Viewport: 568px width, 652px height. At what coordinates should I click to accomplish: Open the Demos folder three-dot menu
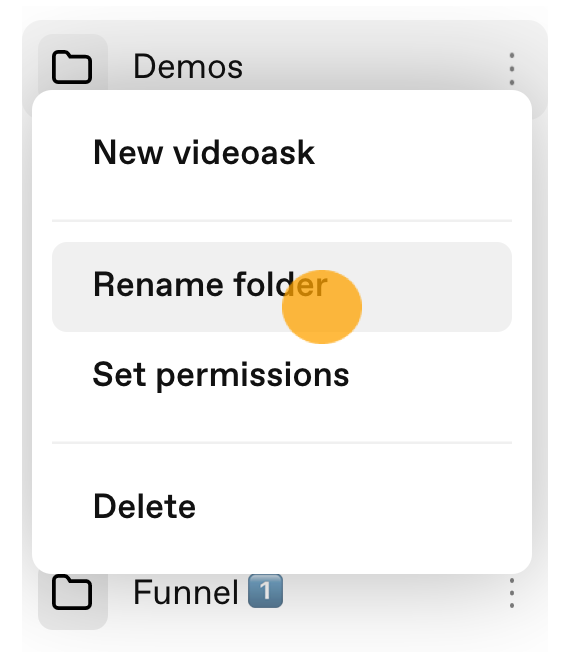click(512, 69)
